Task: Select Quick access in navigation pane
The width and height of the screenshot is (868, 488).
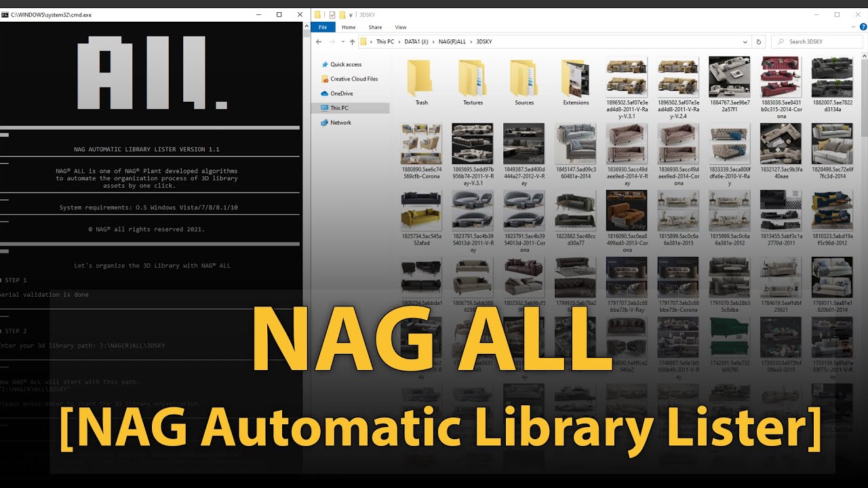Action: [x=346, y=64]
